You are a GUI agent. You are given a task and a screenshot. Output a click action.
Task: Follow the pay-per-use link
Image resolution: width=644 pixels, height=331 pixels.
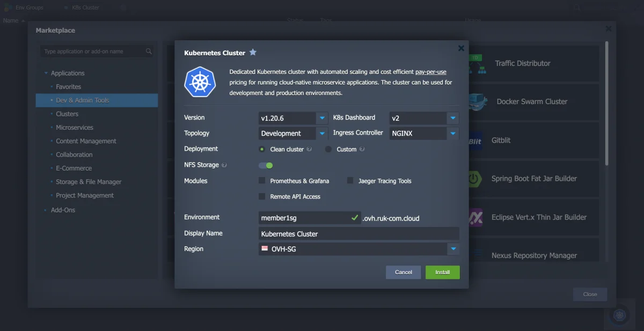point(431,72)
